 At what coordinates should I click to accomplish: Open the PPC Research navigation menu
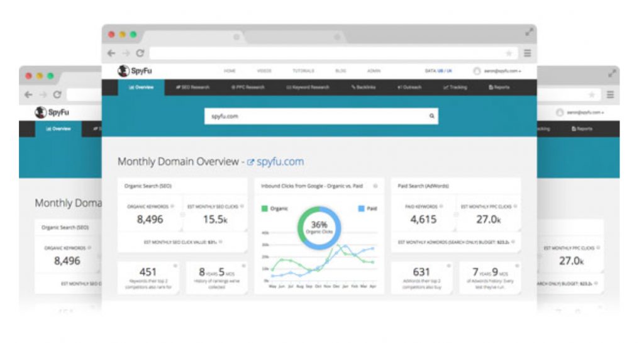click(248, 87)
